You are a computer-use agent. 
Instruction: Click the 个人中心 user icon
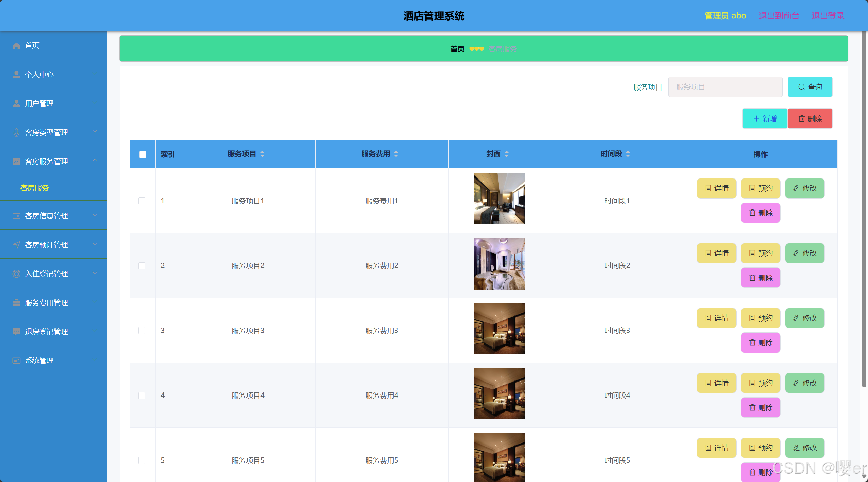point(16,74)
